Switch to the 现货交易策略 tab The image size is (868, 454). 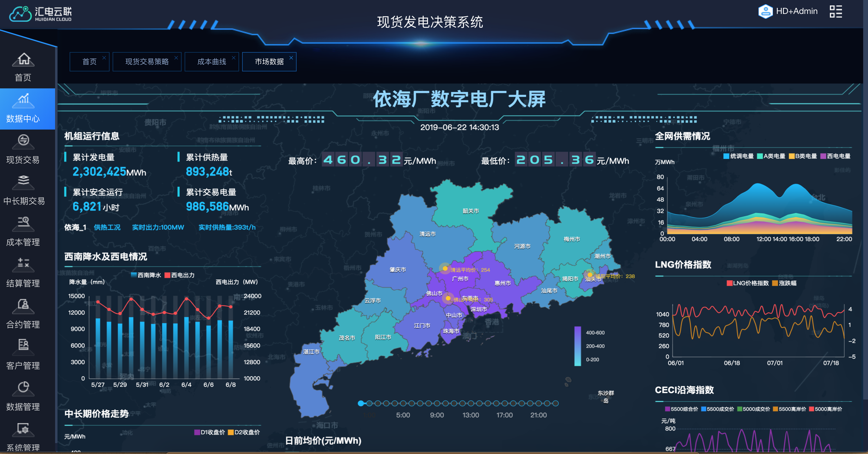click(x=147, y=61)
